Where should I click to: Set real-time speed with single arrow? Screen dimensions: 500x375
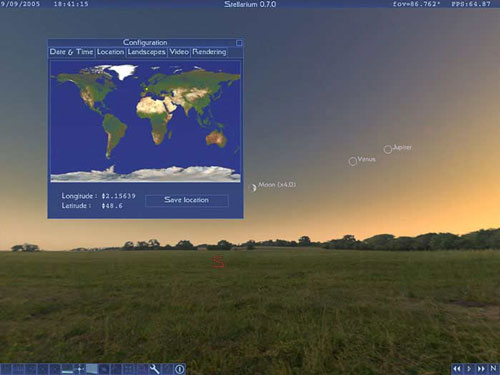tap(469, 369)
